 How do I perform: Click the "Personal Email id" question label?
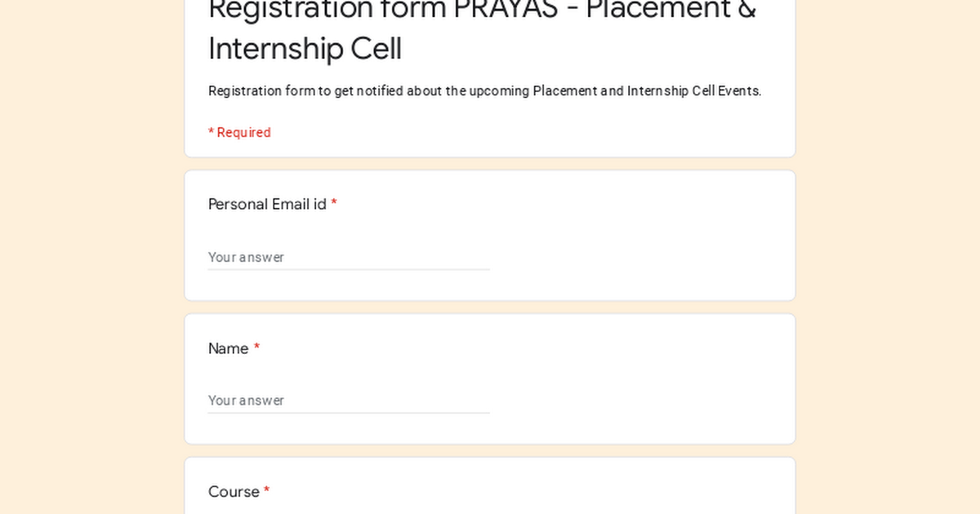[x=267, y=205]
